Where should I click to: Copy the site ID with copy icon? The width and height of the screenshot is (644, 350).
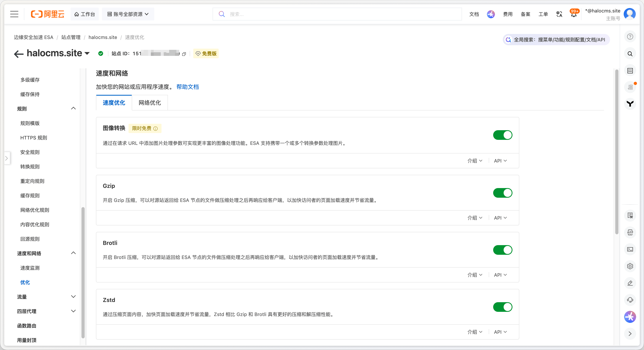pyautogui.click(x=184, y=54)
